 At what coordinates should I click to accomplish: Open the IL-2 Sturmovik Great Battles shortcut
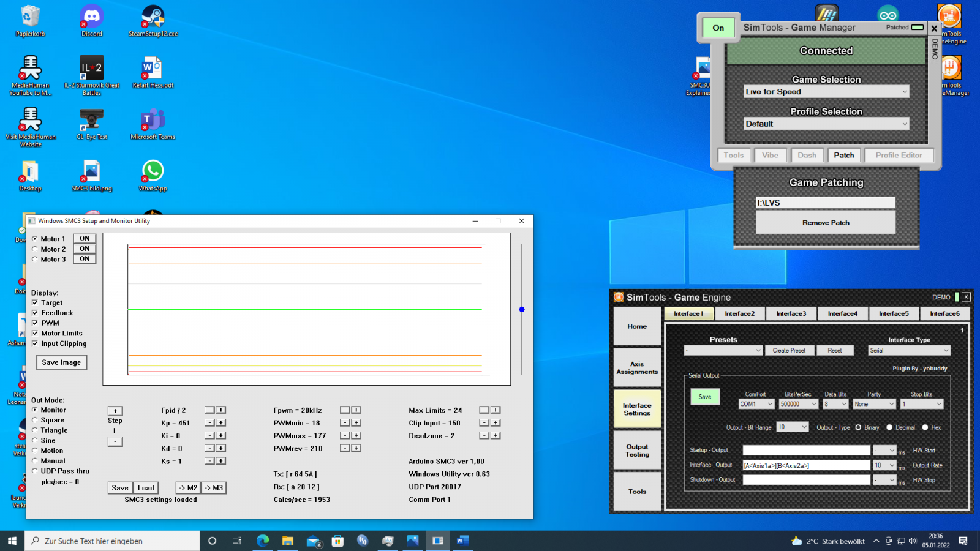(x=92, y=75)
